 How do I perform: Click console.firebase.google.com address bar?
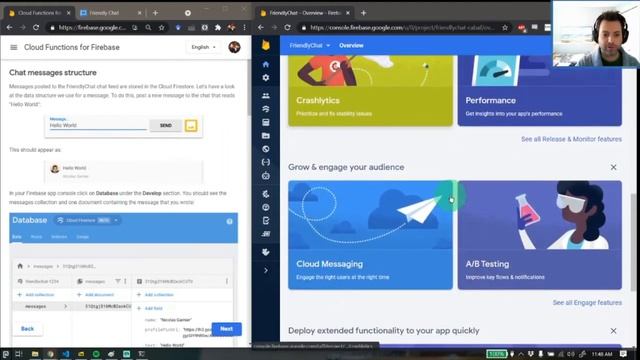tap(402, 28)
